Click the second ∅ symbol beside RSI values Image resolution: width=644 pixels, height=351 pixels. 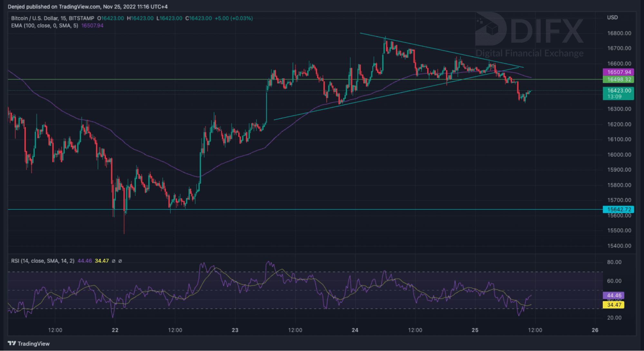pos(120,261)
